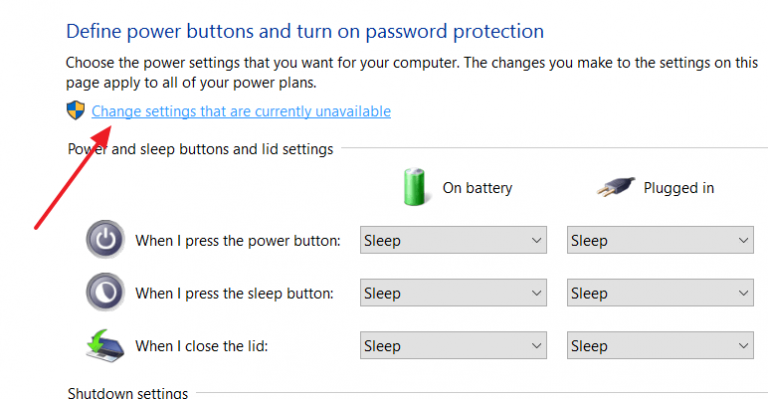Click the When I press the power button label

pos(238,241)
